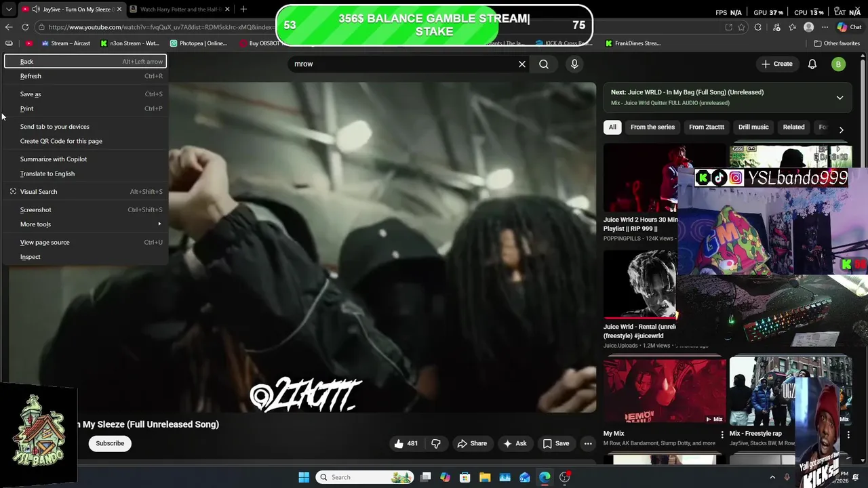This screenshot has width=868, height=488.
Task: Launch Copilot from the taskbar
Action: [445, 477]
